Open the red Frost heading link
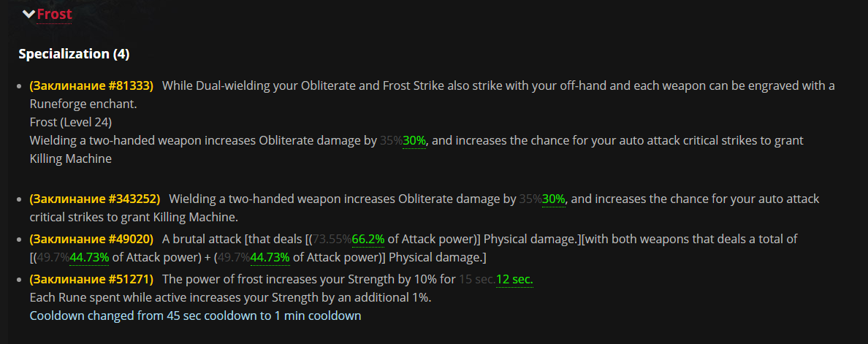The image size is (868, 344). [x=54, y=15]
